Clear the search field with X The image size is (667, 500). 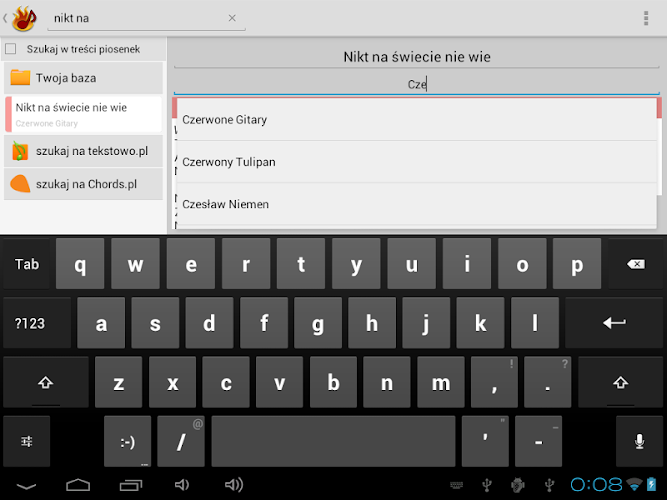[232, 18]
